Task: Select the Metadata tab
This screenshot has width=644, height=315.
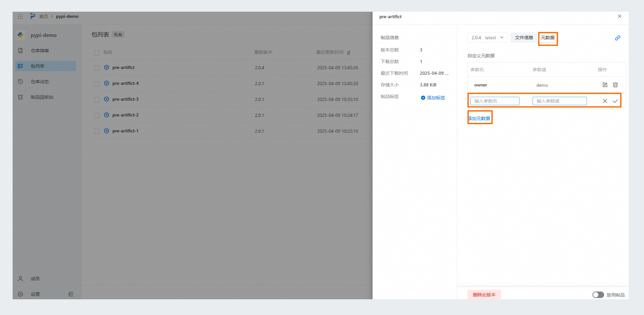Action: [547, 38]
